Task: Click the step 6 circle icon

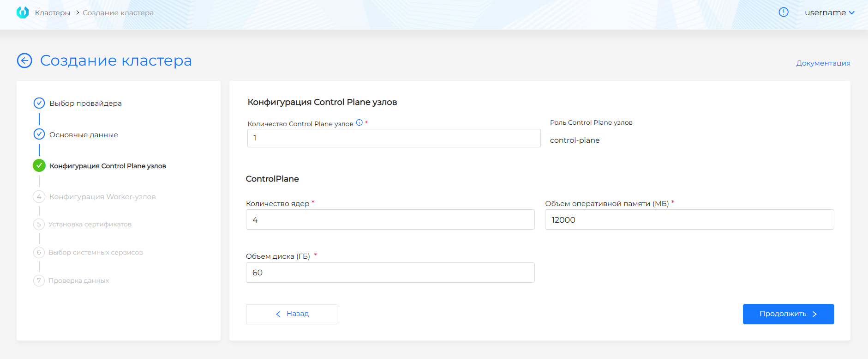Action: 39,252
